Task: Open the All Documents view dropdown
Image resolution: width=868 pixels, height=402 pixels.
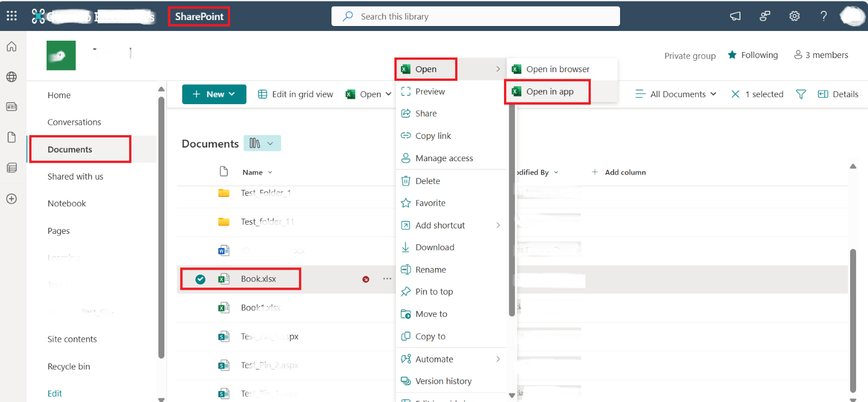Action: coord(676,94)
